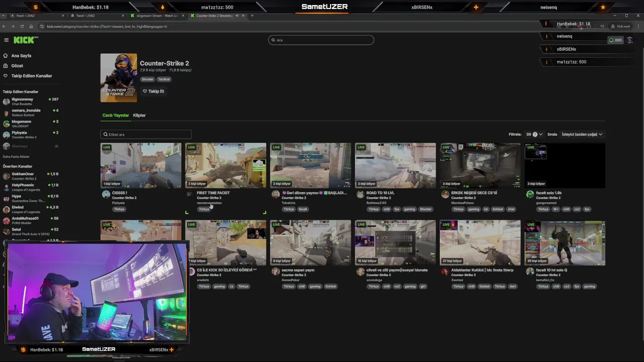
Task: Open osmars_ironside followed channel
Action: coord(30,112)
